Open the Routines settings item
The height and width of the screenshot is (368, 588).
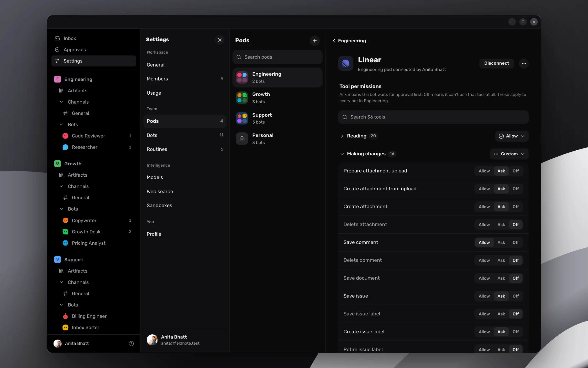[185, 149]
